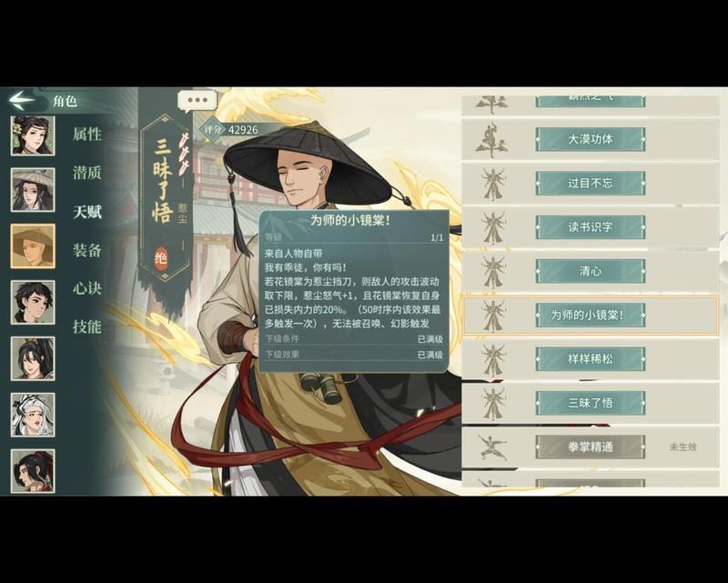
Task: Choose the short black-haired youth portrait
Action: (x=33, y=302)
